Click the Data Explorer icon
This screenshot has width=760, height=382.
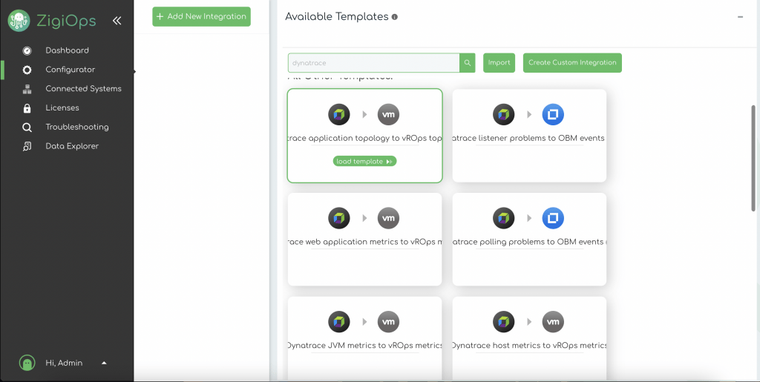click(27, 146)
